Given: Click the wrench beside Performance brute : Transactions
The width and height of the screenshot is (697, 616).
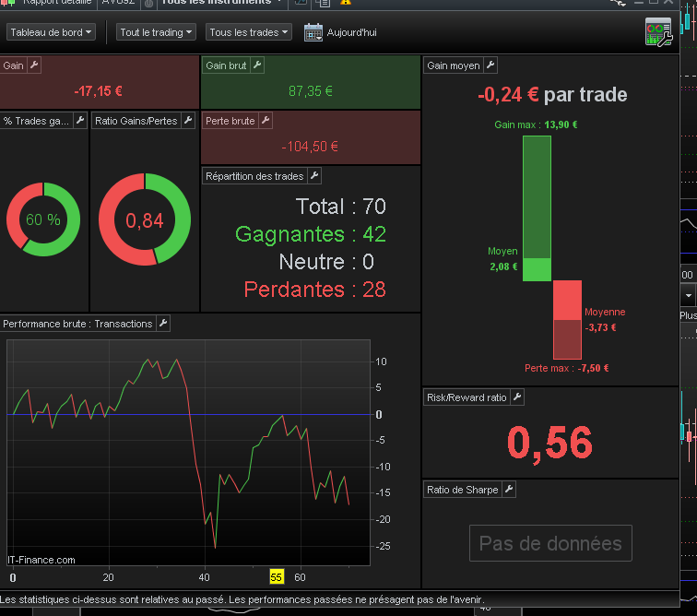Looking at the screenshot, I should point(163,324).
